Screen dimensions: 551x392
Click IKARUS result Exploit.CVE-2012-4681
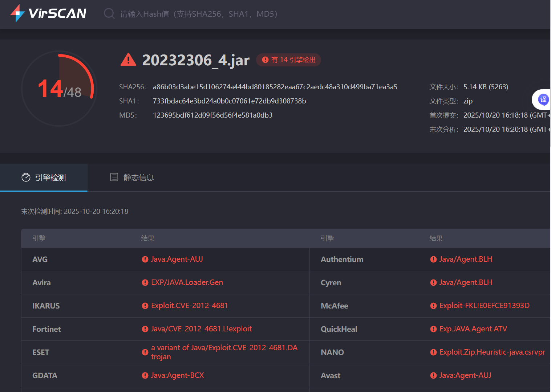click(190, 306)
